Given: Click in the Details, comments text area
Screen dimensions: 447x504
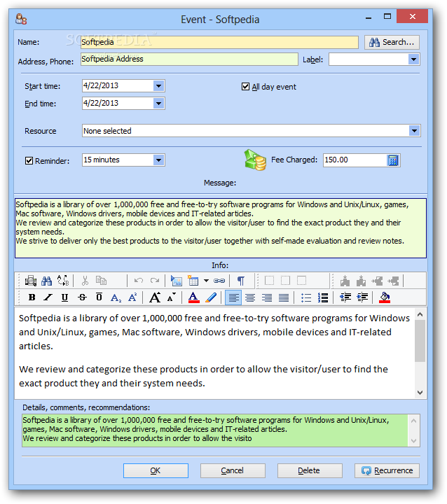Looking at the screenshot, I should pos(214,430).
